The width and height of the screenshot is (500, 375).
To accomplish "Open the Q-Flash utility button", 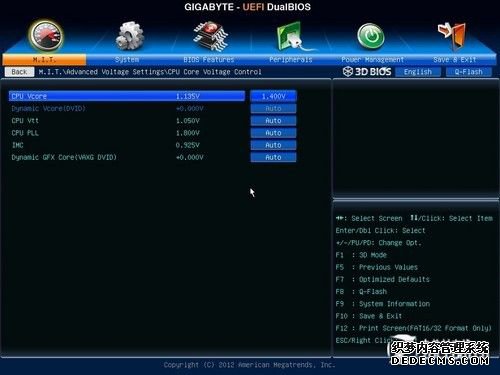I will point(468,72).
